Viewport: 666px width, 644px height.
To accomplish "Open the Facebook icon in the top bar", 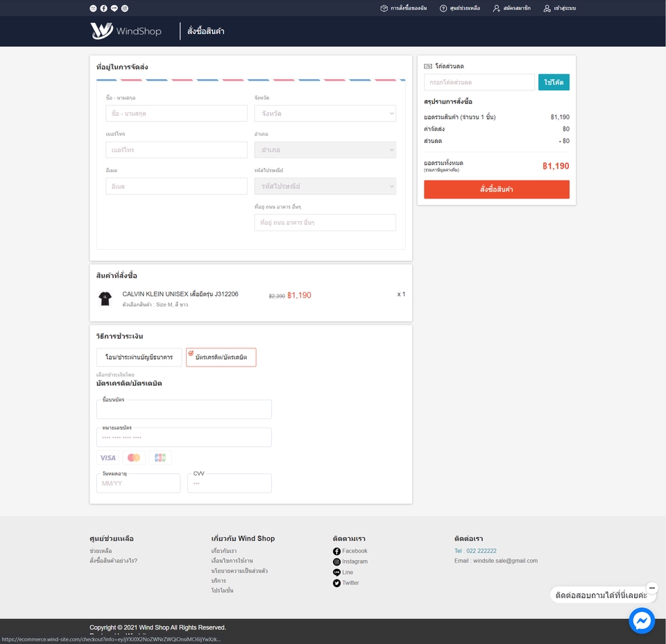I will 103,8.
